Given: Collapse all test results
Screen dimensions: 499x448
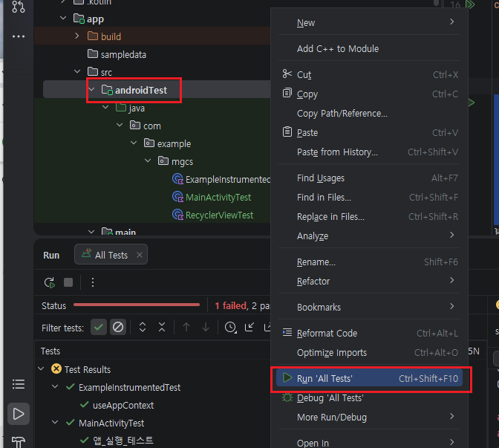Looking at the screenshot, I should click(x=162, y=327).
